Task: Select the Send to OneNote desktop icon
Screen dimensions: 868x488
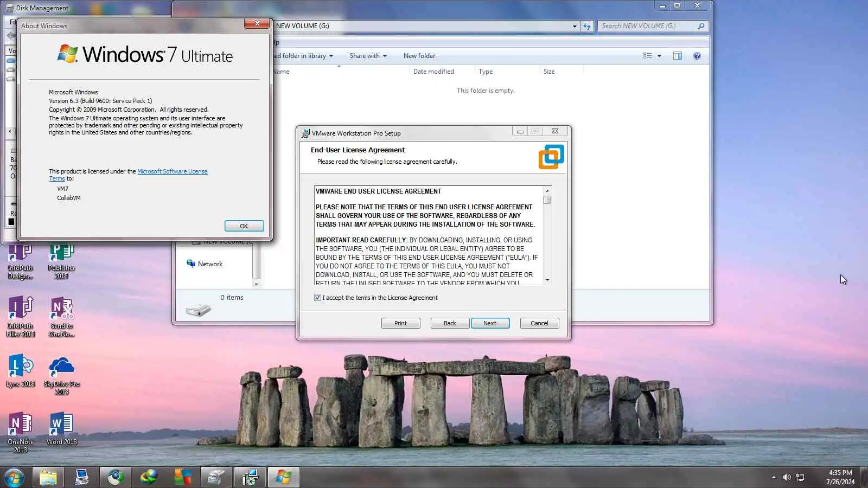Action: [x=61, y=317]
